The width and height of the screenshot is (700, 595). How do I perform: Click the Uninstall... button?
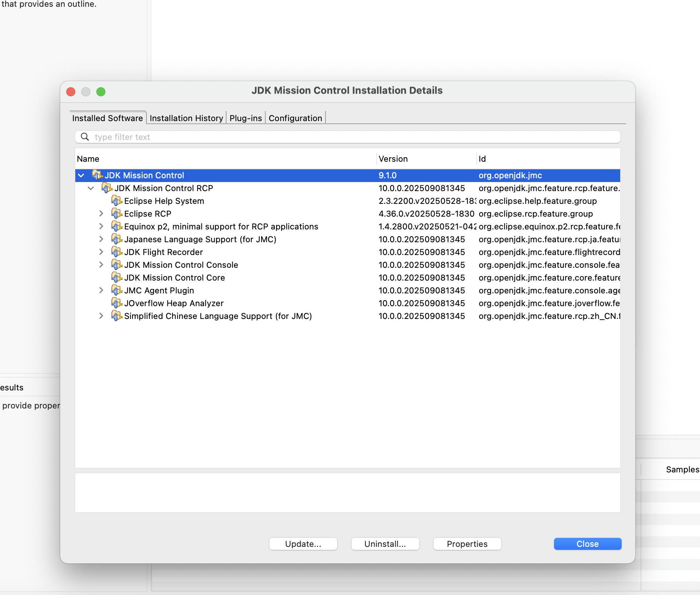tap(385, 544)
